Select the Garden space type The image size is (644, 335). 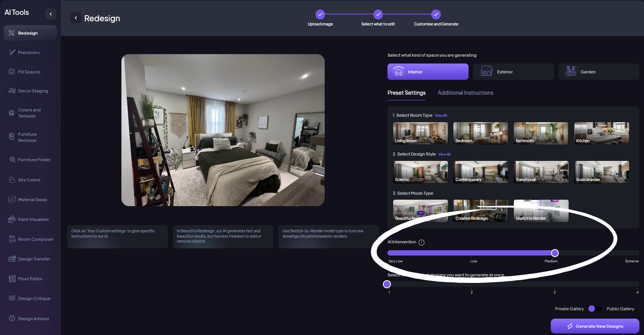tap(598, 72)
